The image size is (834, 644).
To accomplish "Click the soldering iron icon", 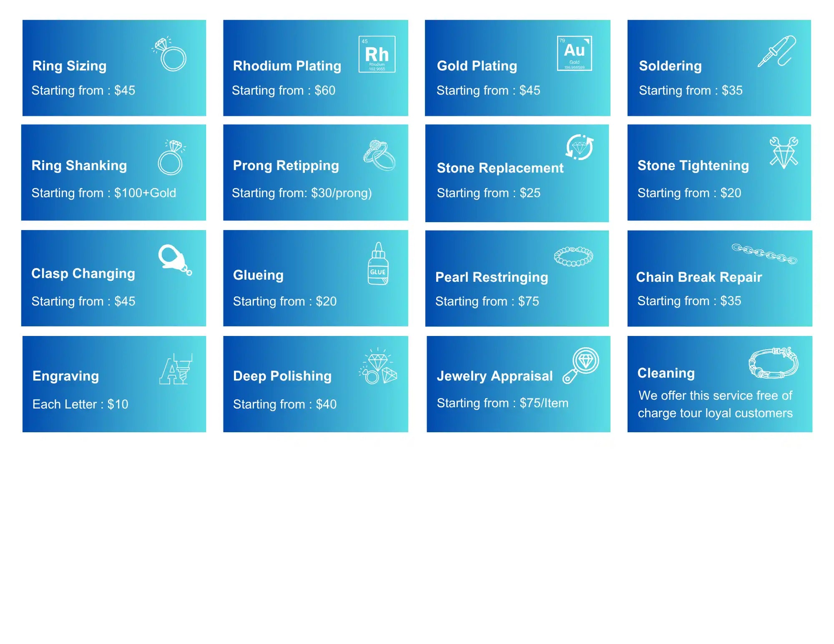I will [776, 51].
